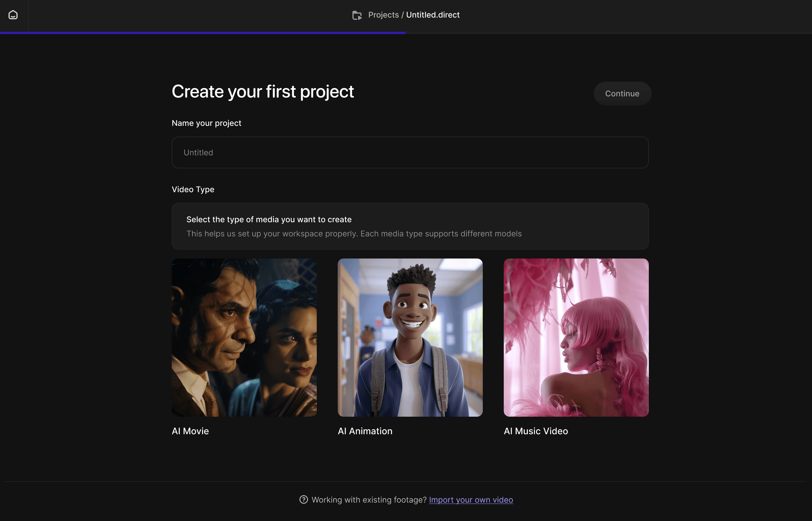Click the 'Select the type of media' info box

coord(410,226)
